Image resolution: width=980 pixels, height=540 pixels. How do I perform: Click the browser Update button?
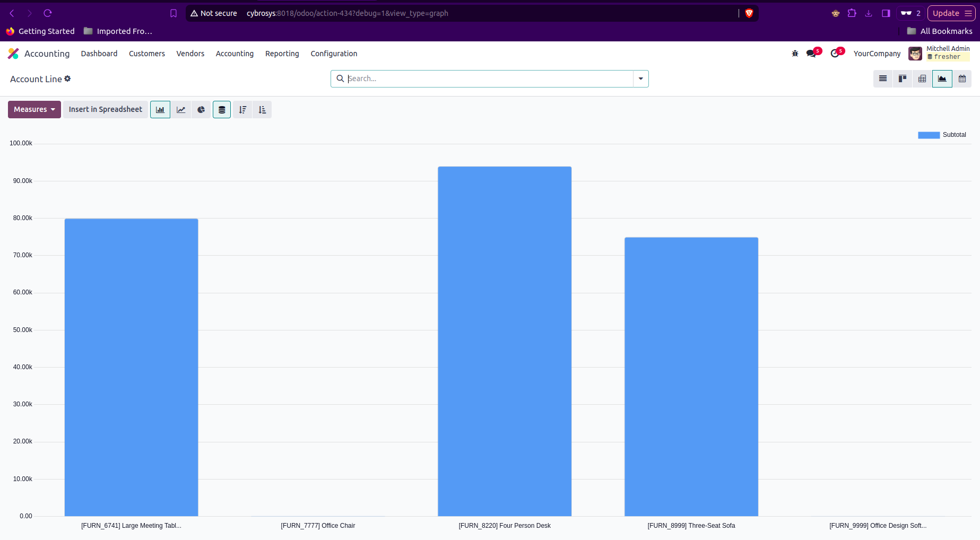click(x=946, y=13)
